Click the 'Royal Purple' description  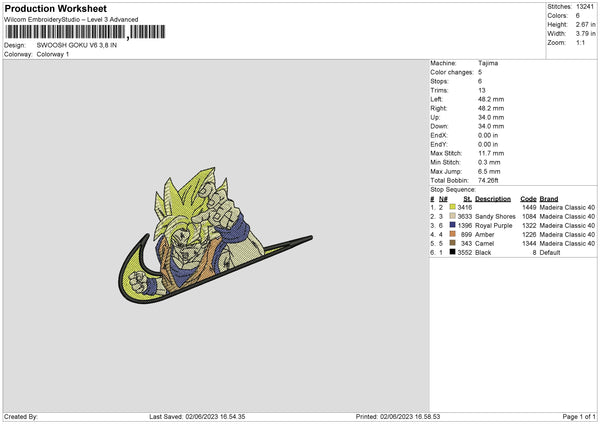[494, 225]
